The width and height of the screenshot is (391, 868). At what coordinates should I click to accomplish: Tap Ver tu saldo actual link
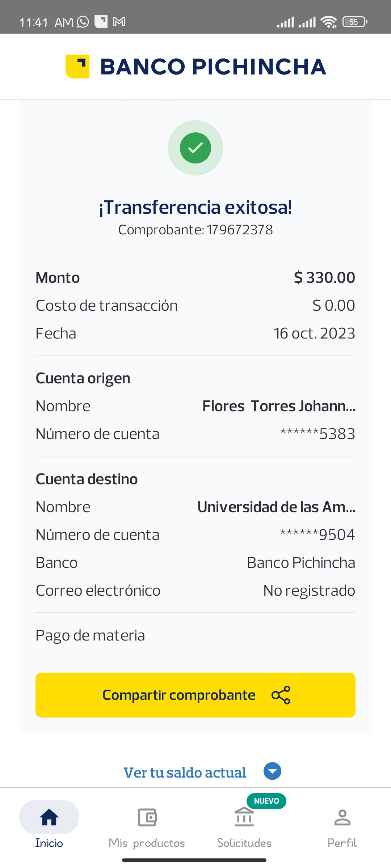tap(185, 773)
